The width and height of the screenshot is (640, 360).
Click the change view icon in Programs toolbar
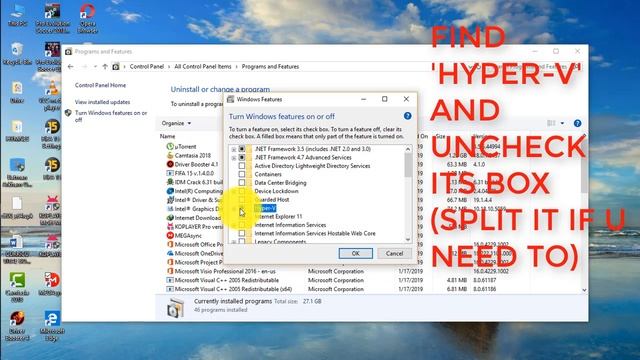551,123
